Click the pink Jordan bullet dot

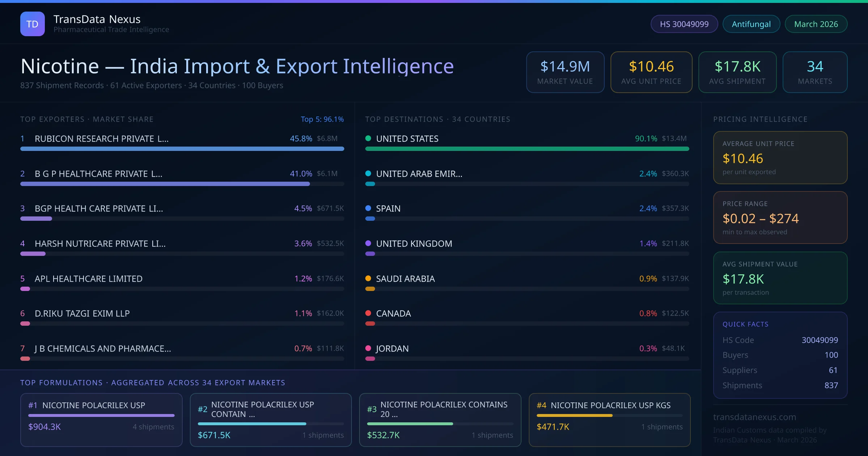(368, 349)
